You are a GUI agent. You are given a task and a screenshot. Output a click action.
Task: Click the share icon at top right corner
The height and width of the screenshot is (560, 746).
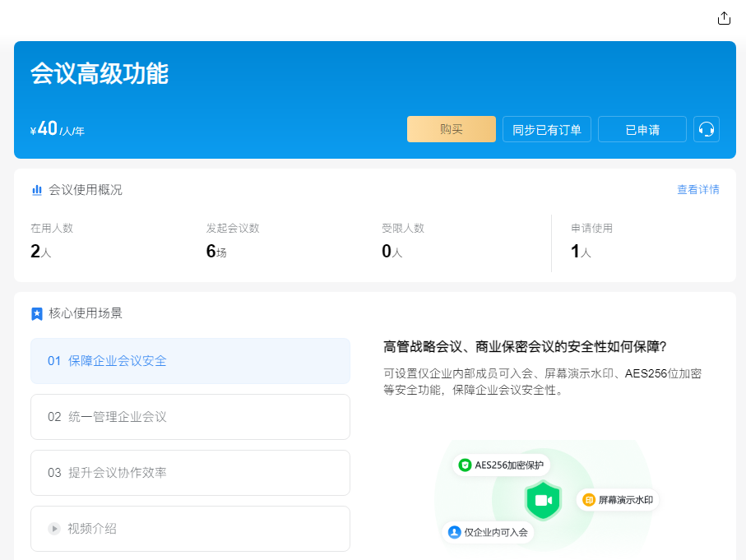(x=724, y=17)
